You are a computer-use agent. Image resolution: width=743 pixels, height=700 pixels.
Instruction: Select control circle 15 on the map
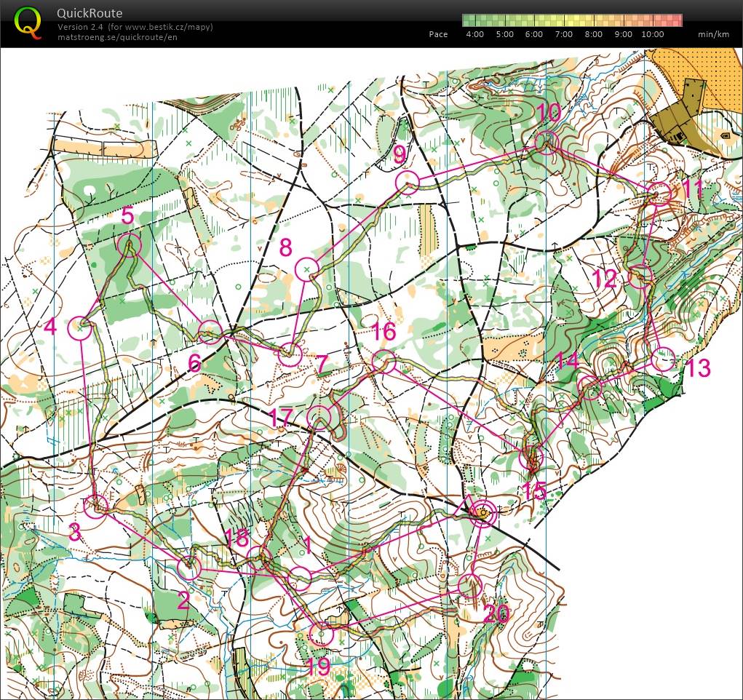point(531,458)
